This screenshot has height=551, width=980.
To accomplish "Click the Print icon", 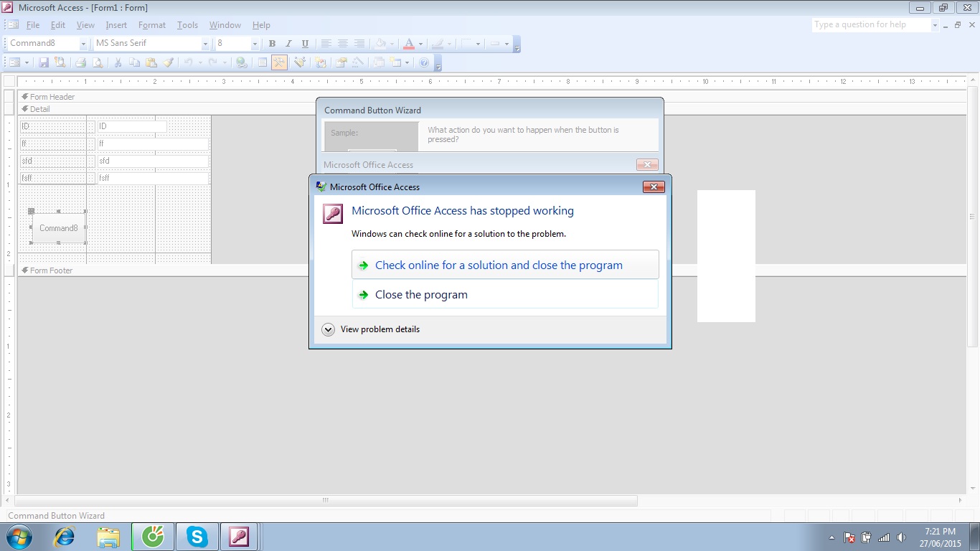I will pyautogui.click(x=81, y=63).
